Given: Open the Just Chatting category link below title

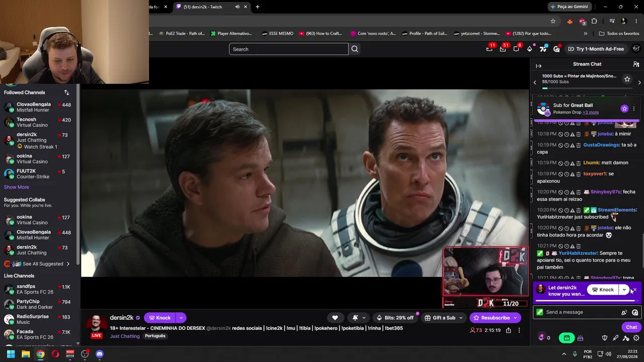Looking at the screenshot, I should point(125,336).
